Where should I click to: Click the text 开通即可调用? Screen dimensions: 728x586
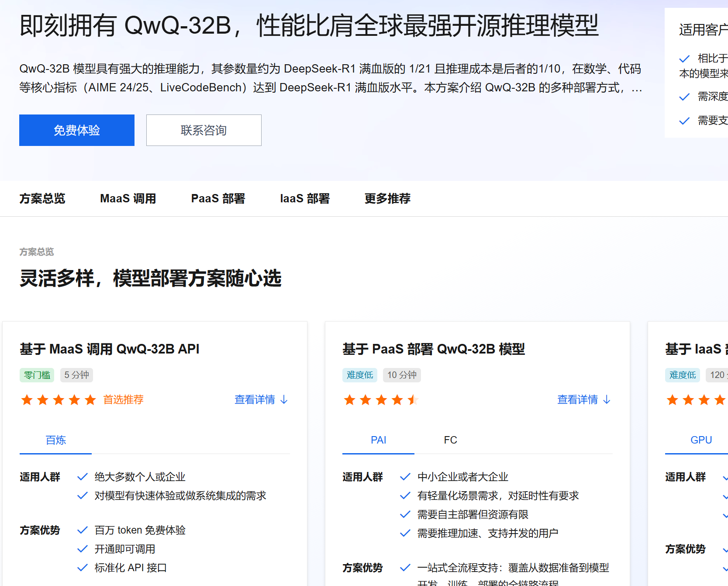tap(125, 549)
